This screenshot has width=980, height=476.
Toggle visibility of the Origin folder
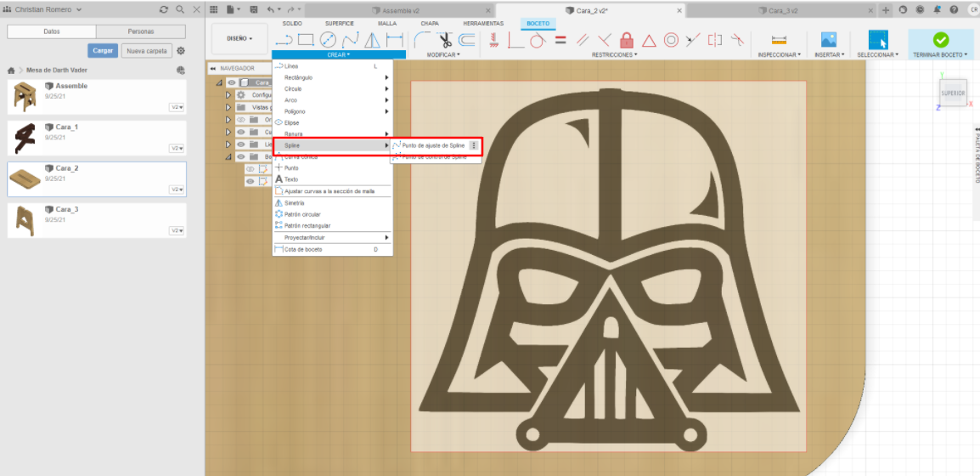(x=240, y=120)
